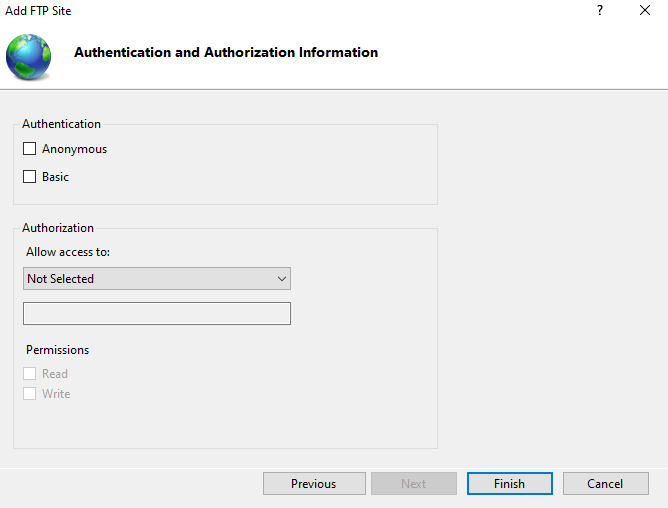Select the Authorization group label
668x508 pixels.
(58, 228)
